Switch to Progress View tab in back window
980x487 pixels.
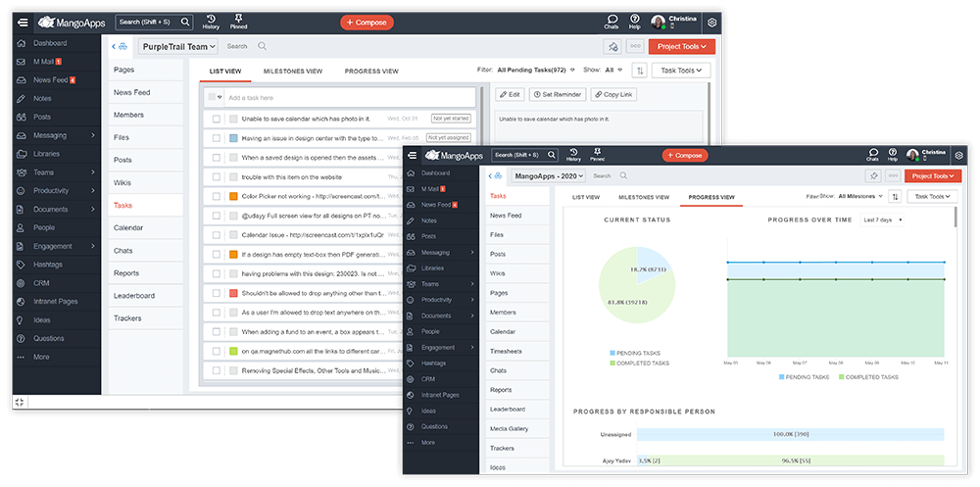click(x=371, y=72)
